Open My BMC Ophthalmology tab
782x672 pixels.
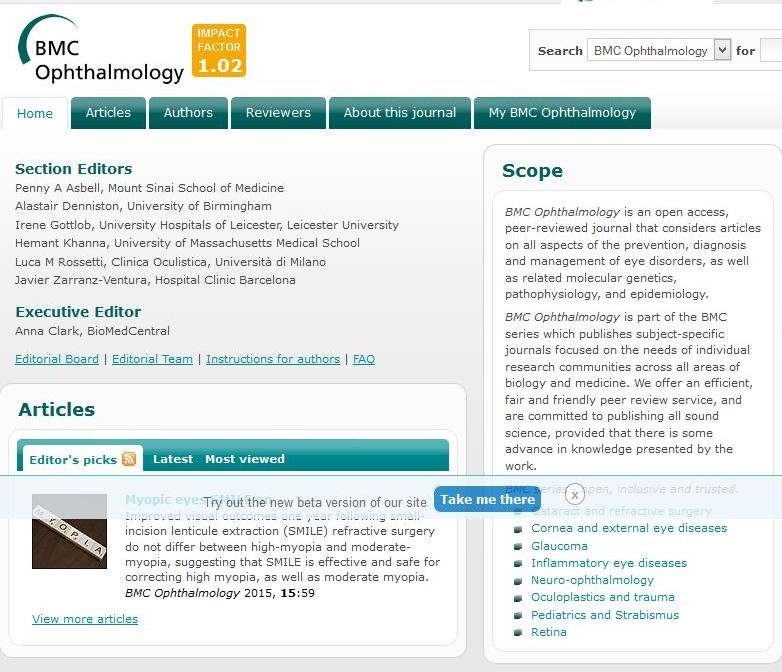(562, 113)
